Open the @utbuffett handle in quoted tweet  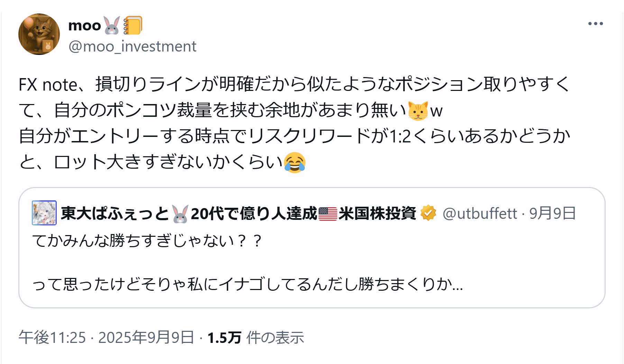click(480, 214)
